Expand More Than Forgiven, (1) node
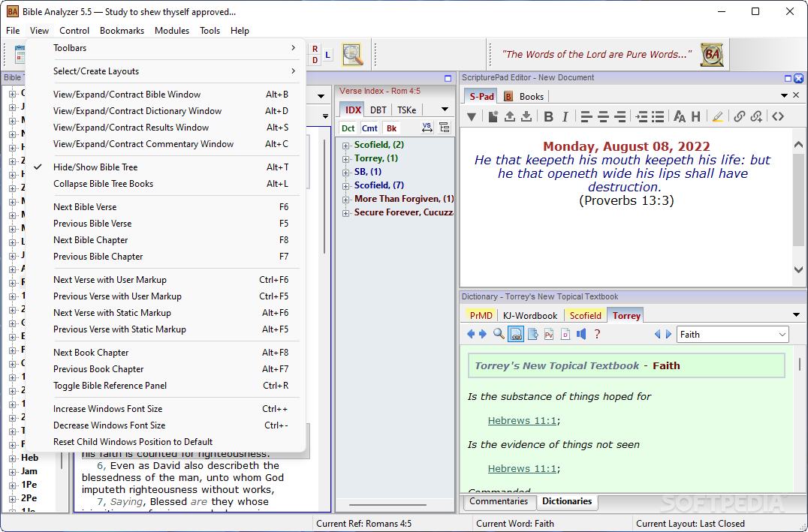The image size is (808, 532). coord(345,200)
